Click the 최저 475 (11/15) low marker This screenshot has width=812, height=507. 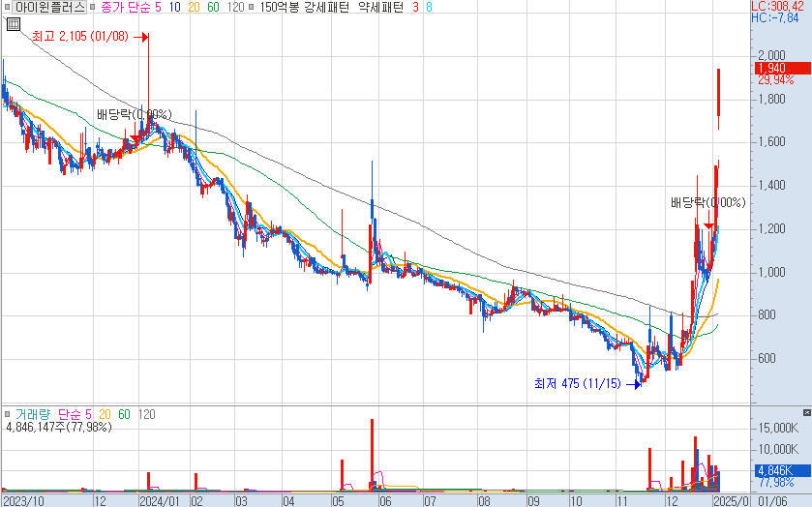[x=578, y=384]
